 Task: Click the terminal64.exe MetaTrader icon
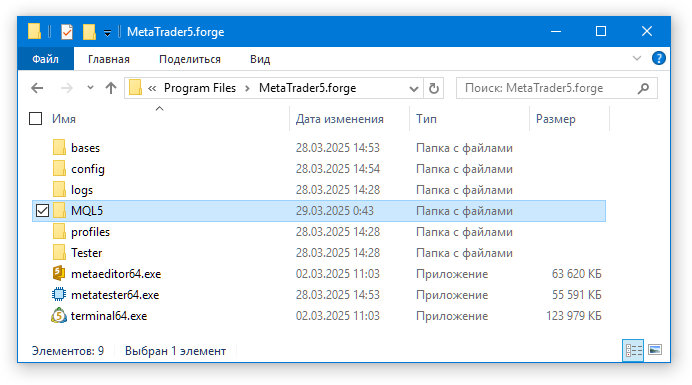59,316
